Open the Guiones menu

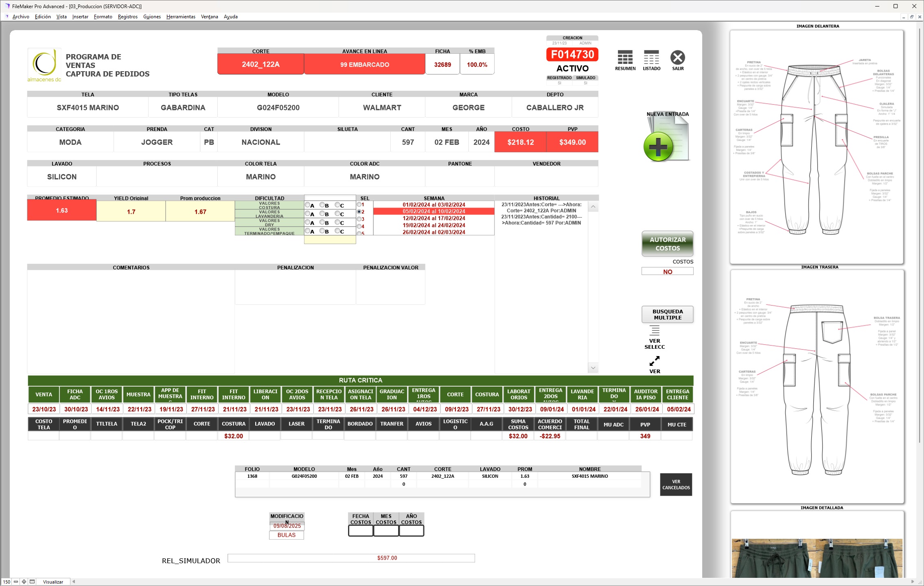point(152,17)
